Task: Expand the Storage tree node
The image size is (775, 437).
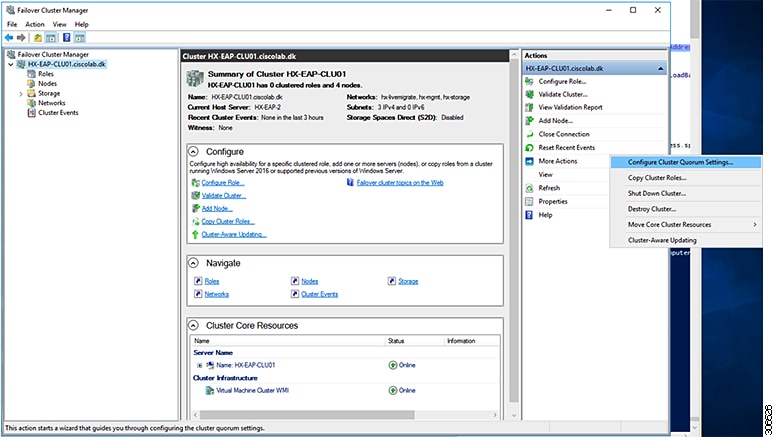Action: tap(20, 93)
